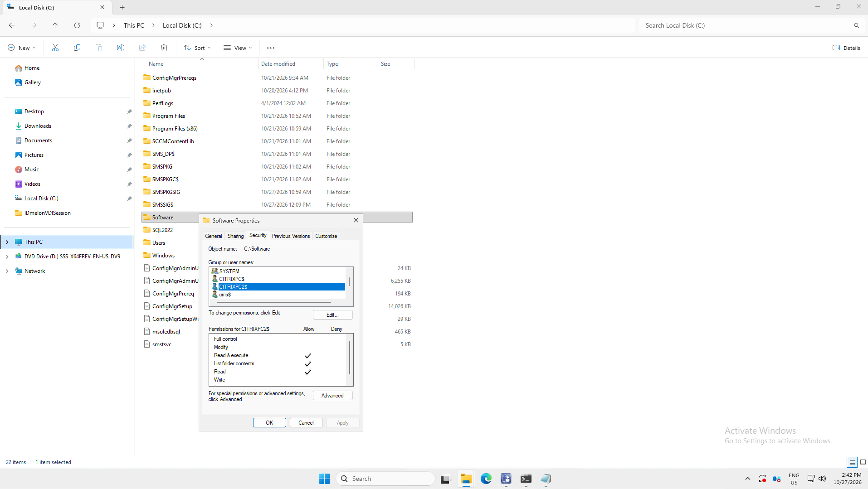
Task: Click the Share toolbar icon
Action: (142, 48)
